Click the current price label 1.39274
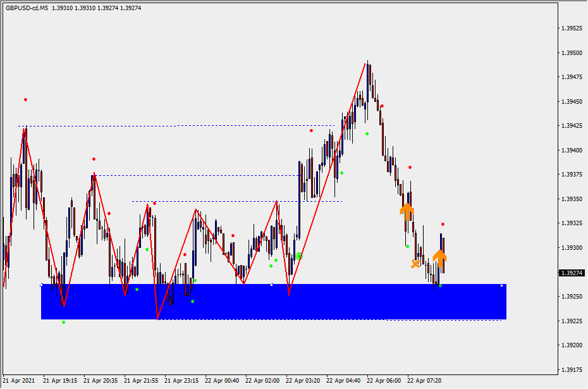 click(572, 273)
